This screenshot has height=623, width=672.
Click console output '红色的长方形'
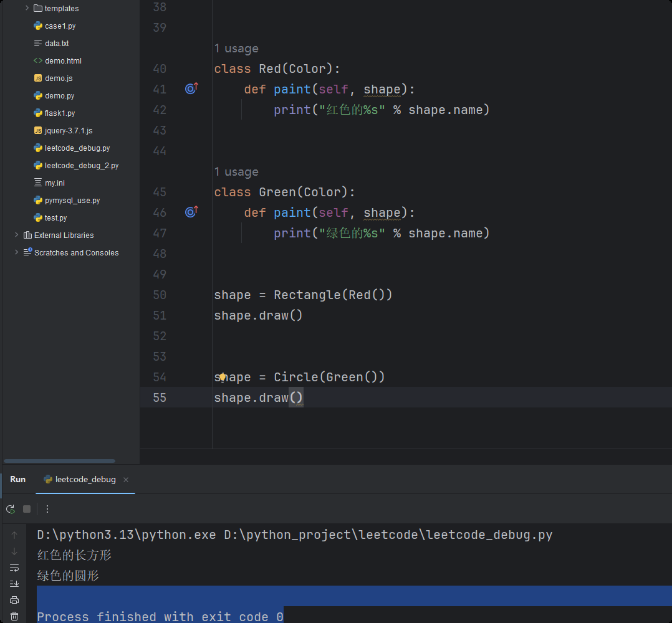74,555
